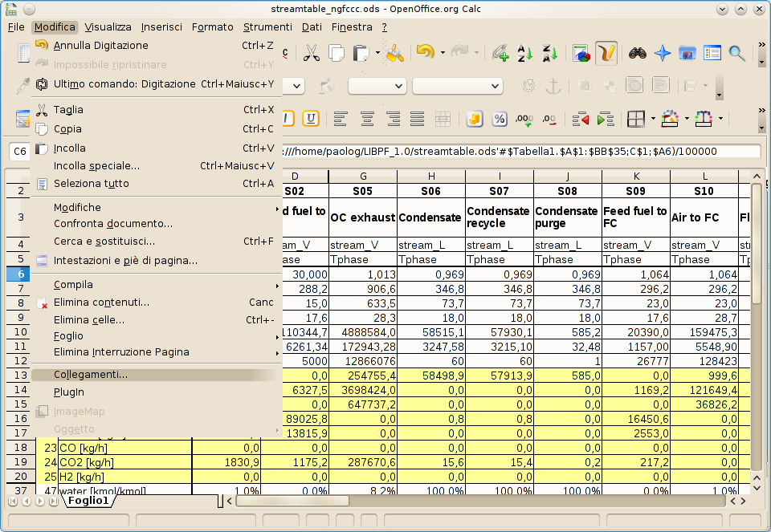
Task: Toggle Underline formatting button
Action: [311, 120]
